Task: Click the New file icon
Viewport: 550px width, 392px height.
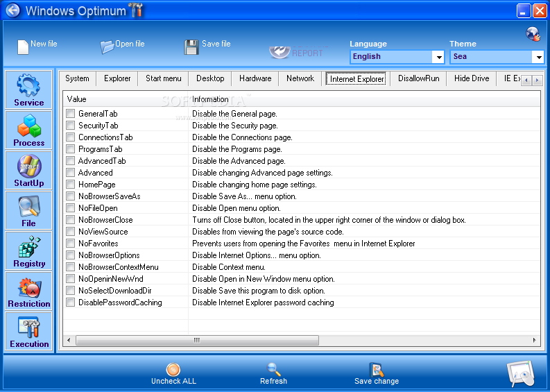Action: pyautogui.click(x=23, y=47)
